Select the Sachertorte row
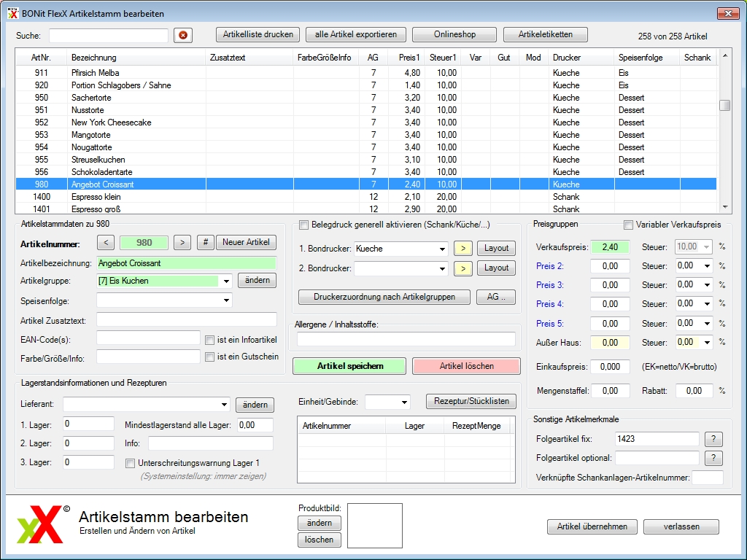747x560 pixels. coord(366,98)
